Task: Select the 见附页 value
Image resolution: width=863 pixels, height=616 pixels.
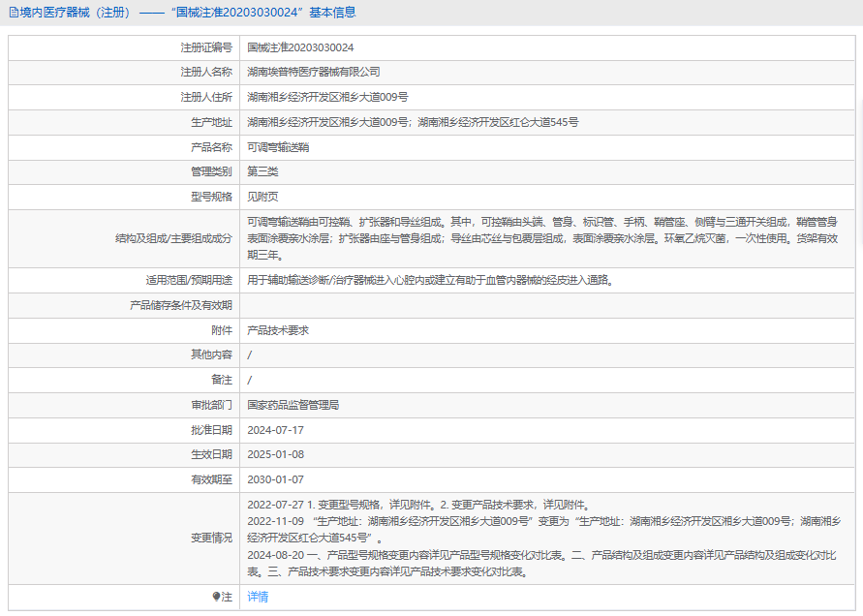Action: [262, 197]
